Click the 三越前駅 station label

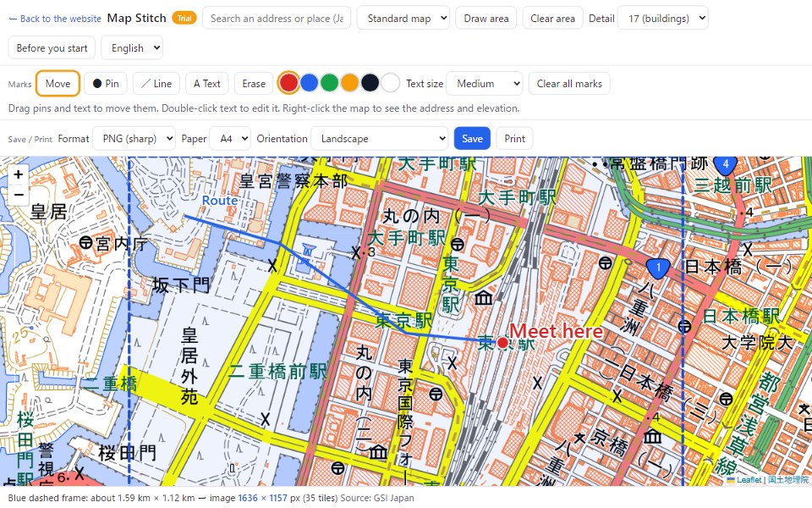click(732, 185)
